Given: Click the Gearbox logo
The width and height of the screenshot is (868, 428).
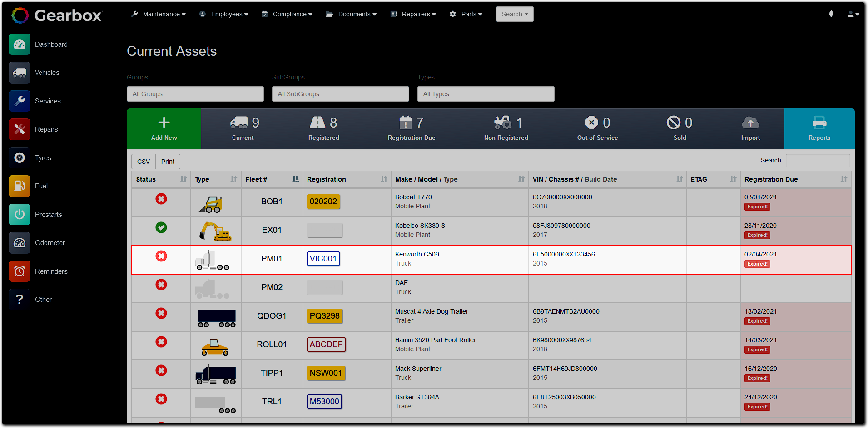Looking at the screenshot, I should 57,15.
